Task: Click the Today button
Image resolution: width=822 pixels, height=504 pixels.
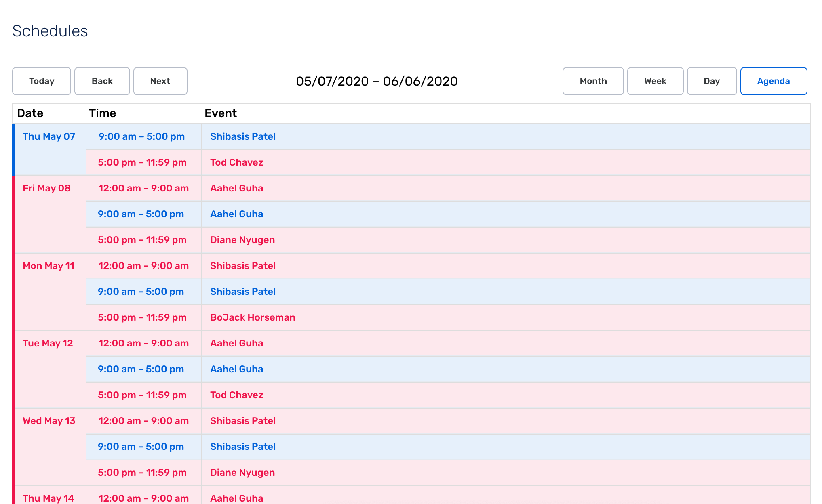Action: (42, 81)
